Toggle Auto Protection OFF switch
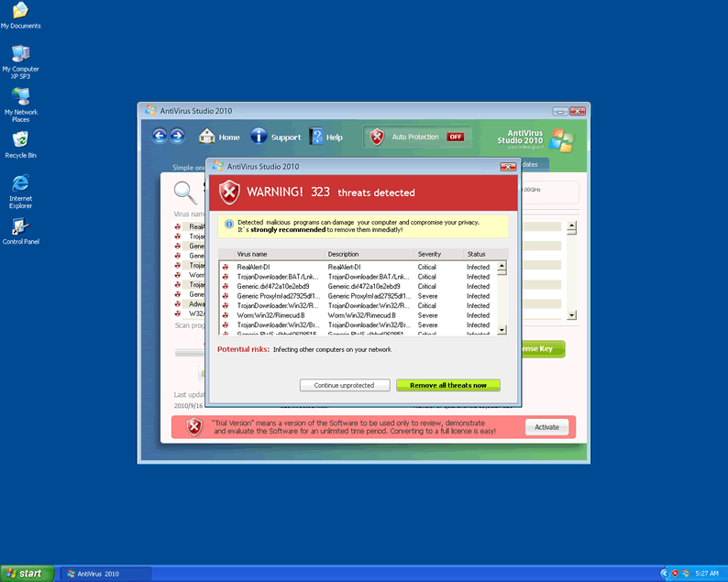Viewport: 728px width, 582px height. pyautogui.click(x=455, y=137)
